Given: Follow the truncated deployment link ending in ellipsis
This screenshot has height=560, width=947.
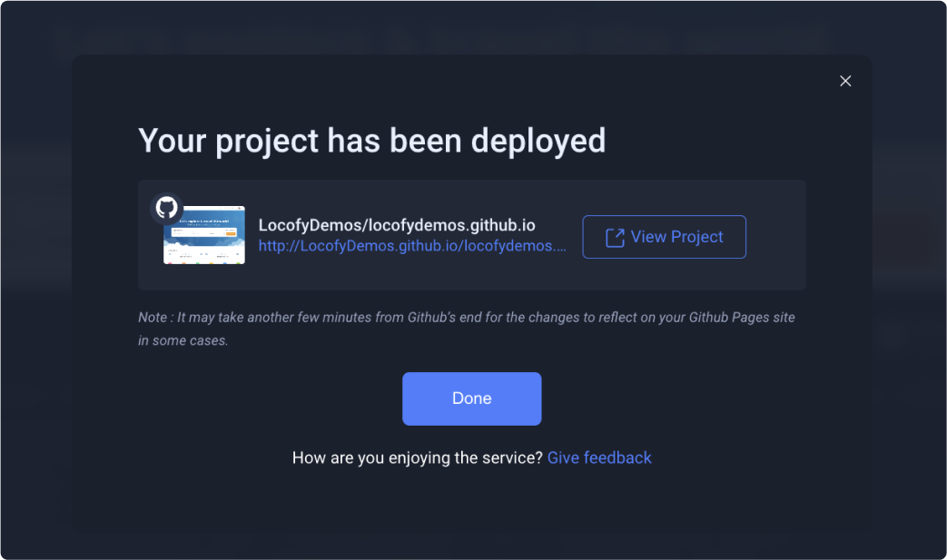Looking at the screenshot, I should coord(411,246).
